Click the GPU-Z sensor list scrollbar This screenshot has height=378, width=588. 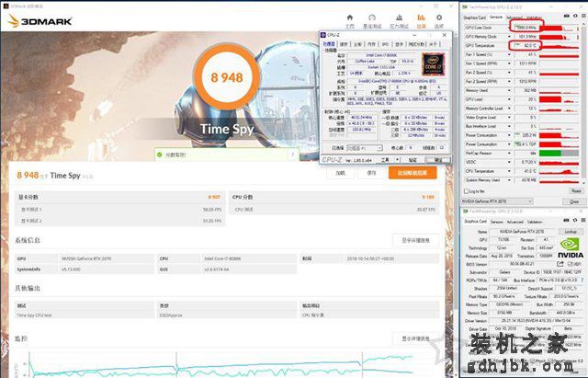coord(583,104)
